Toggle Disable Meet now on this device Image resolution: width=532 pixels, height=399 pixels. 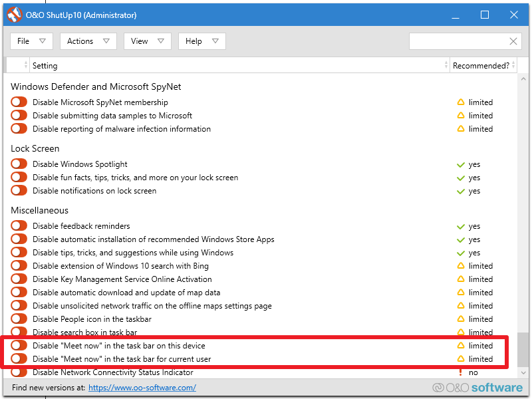(x=19, y=345)
